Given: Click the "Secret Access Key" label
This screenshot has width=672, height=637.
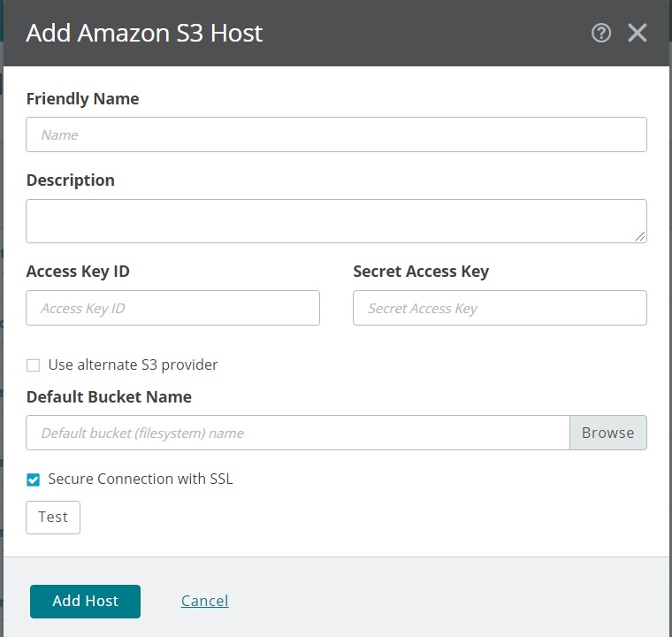Looking at the screenshot, I should (x=421, y=272).
